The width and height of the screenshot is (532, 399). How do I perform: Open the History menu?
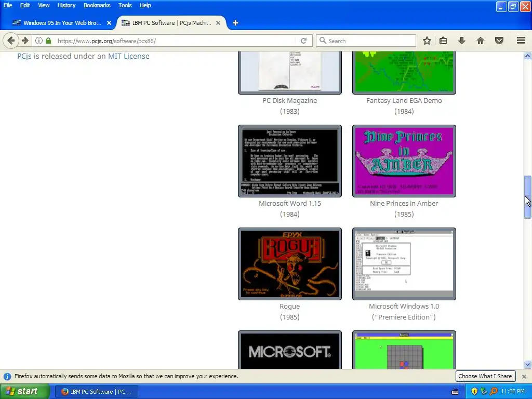[66, 5]
